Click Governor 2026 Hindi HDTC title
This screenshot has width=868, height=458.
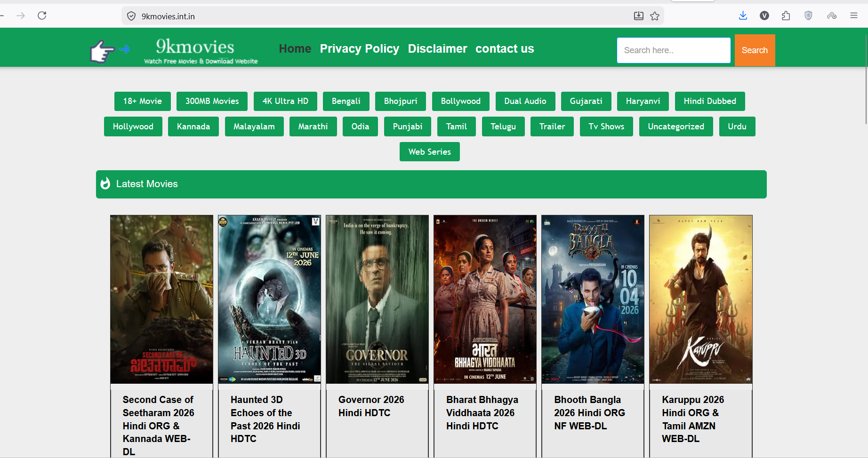(371, 406)
